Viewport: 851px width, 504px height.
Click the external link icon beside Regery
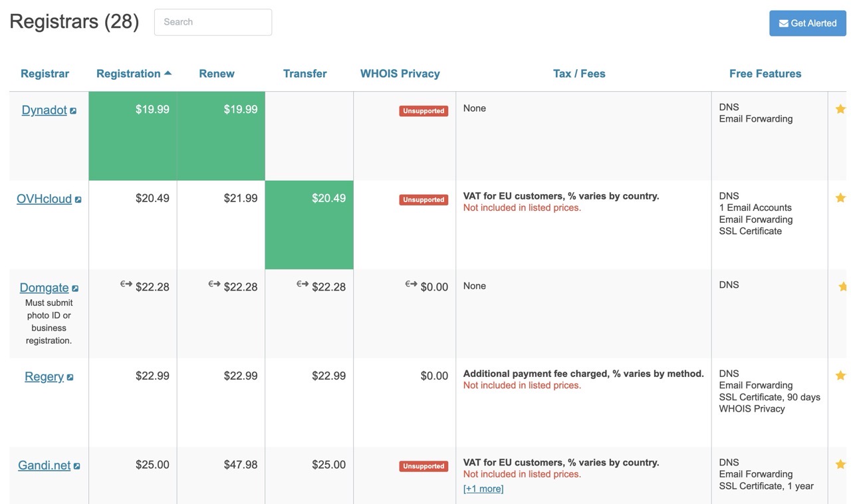tap(70, 378)
